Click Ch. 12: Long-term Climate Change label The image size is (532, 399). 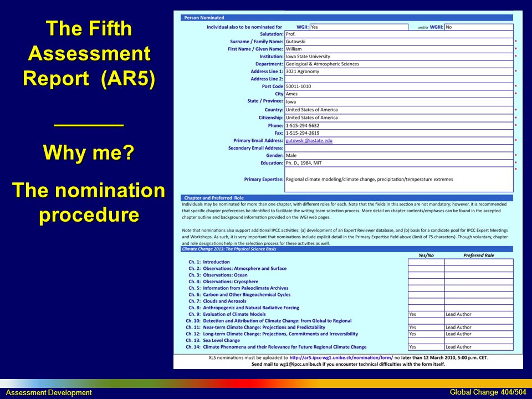pos(272,334)
